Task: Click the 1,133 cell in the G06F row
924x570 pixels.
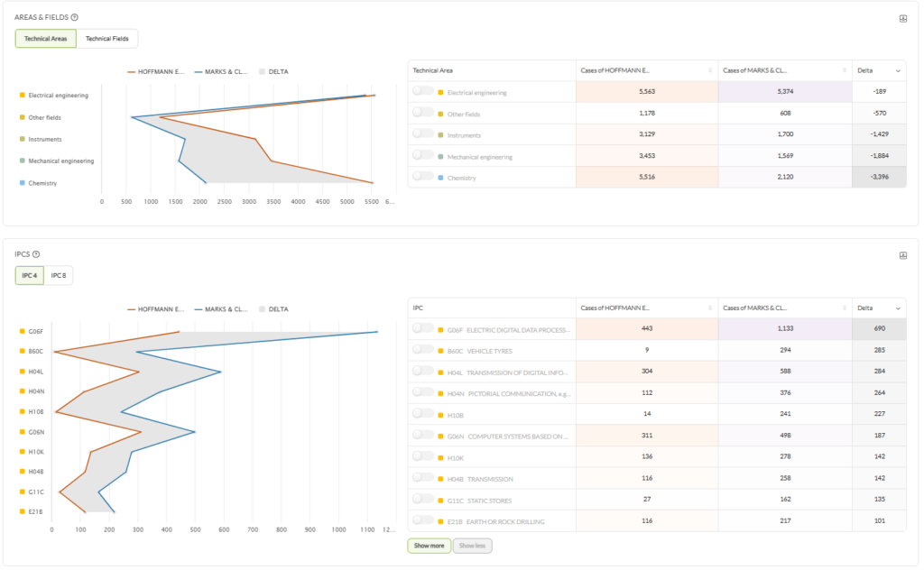Action: [785, 328]
